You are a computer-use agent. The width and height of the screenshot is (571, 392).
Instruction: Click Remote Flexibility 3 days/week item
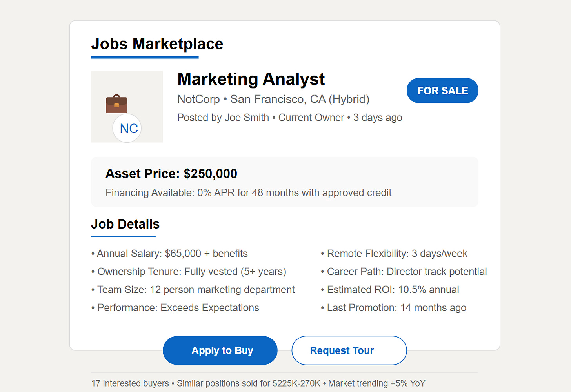pyautogui.click(x=394, y=254)
